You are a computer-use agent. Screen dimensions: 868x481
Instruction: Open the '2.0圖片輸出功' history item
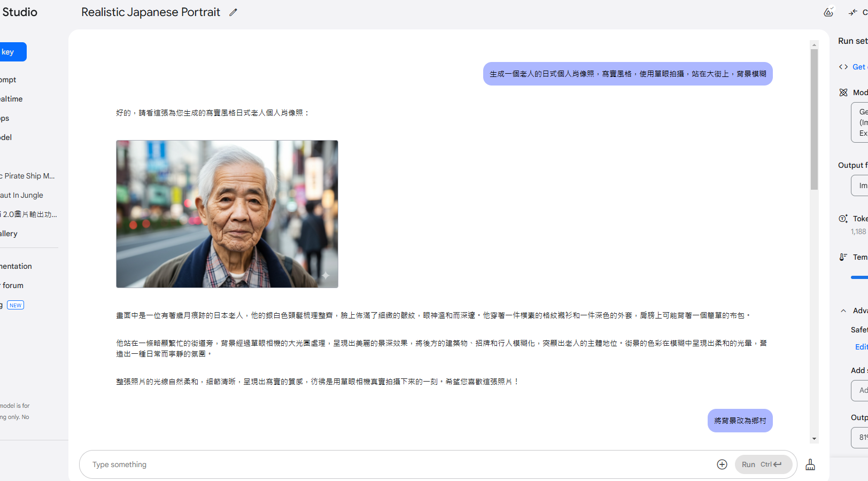click(x=29, y=214)
